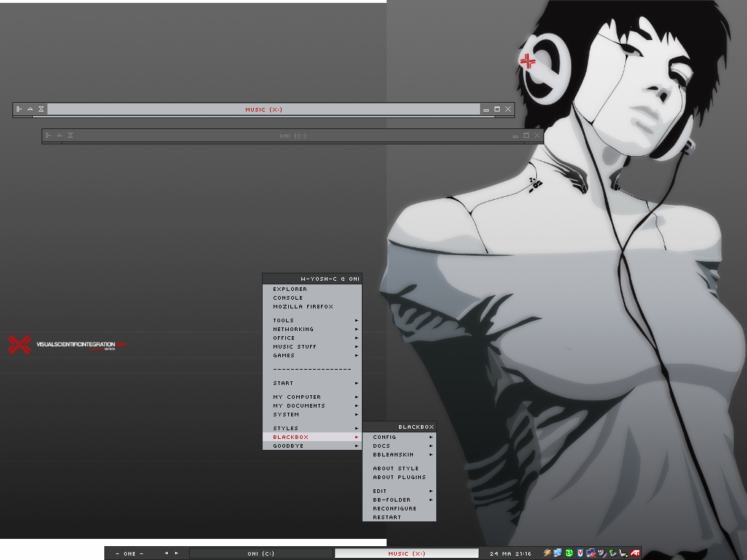The height and width of the screenshot is (560, 747).
Task: Click the BLACKBOX submenu title header
Action: pyautogui.click(x=399, y=427)
